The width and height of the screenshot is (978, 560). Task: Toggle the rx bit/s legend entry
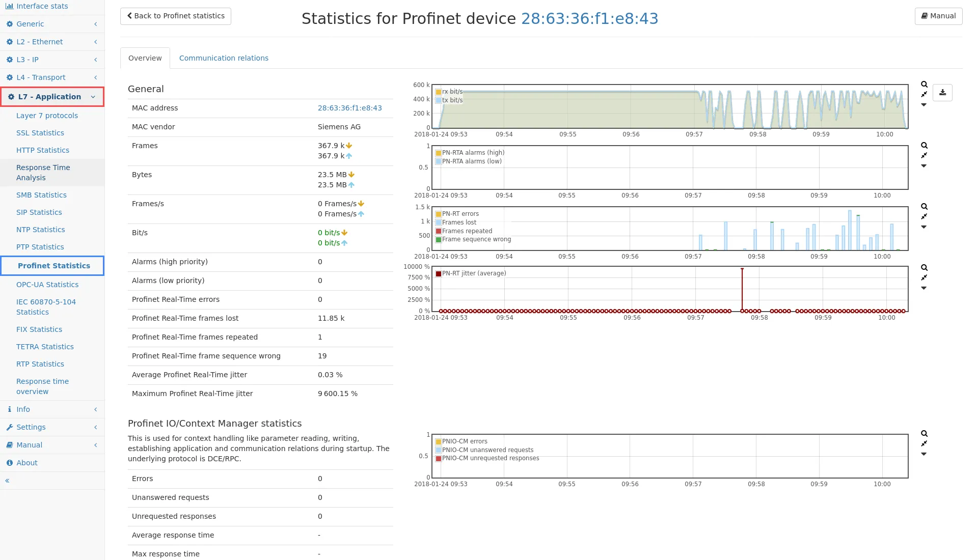[x=452, y=92]
